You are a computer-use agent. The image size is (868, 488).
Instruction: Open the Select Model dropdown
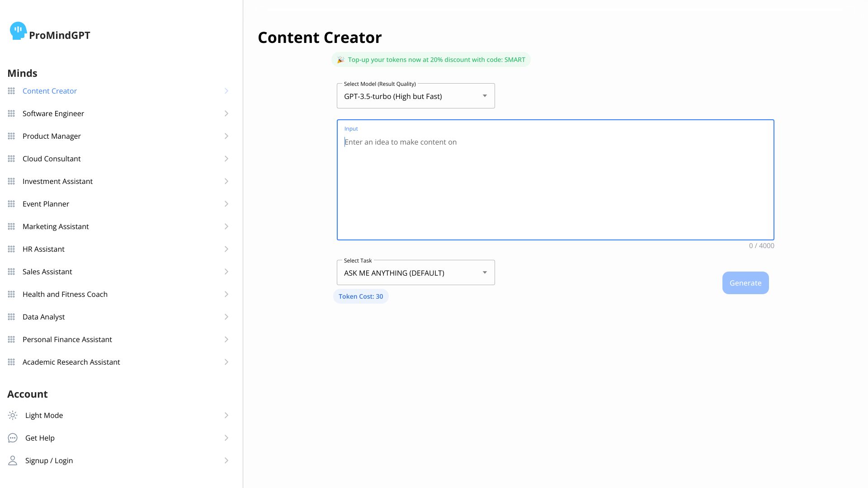pyautogui.click(x=415, y=96)
